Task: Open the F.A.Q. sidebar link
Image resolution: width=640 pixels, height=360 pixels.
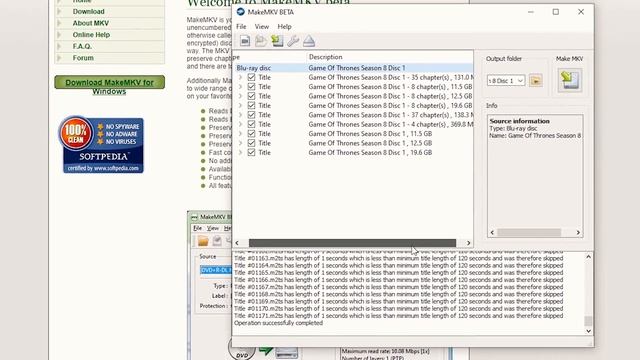Action: pyautogui.click(x=82, y=46)
